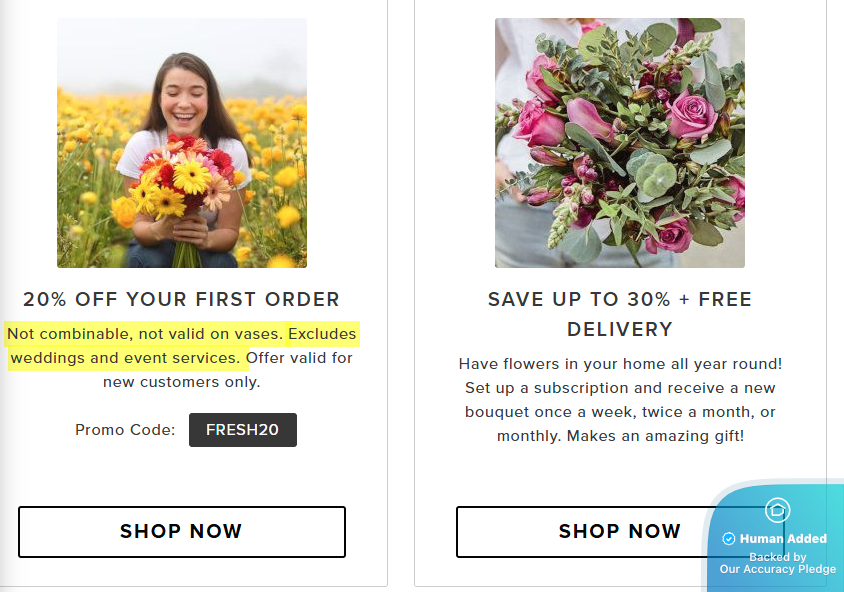This screenshot has width=844, height=592.
Task: Click the 'Backed by' text in badge
Action: click(777, 557)
